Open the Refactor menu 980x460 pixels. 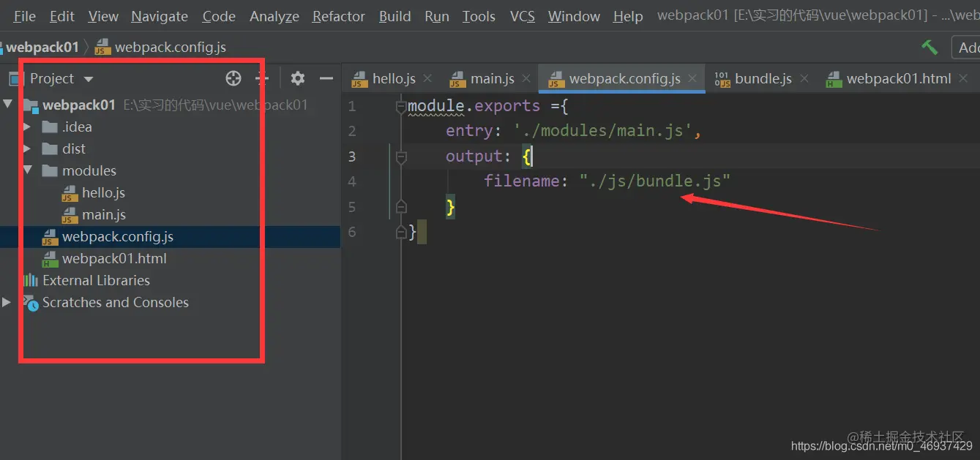click(x=339, y=16)
